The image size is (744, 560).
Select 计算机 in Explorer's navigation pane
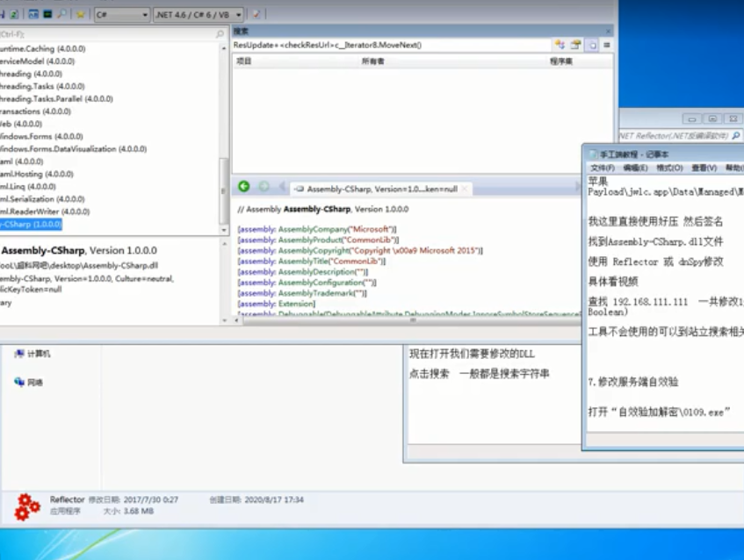(x=33, y=354)
